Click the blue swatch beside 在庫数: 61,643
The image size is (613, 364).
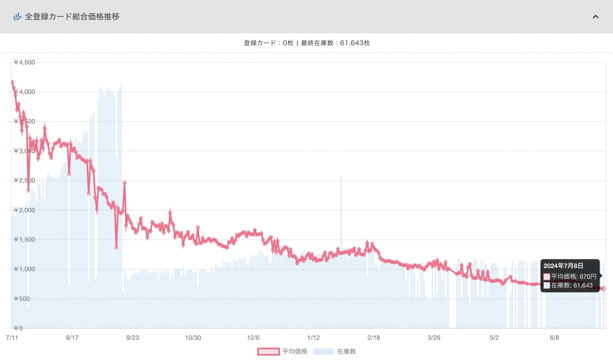pos(547,285)
